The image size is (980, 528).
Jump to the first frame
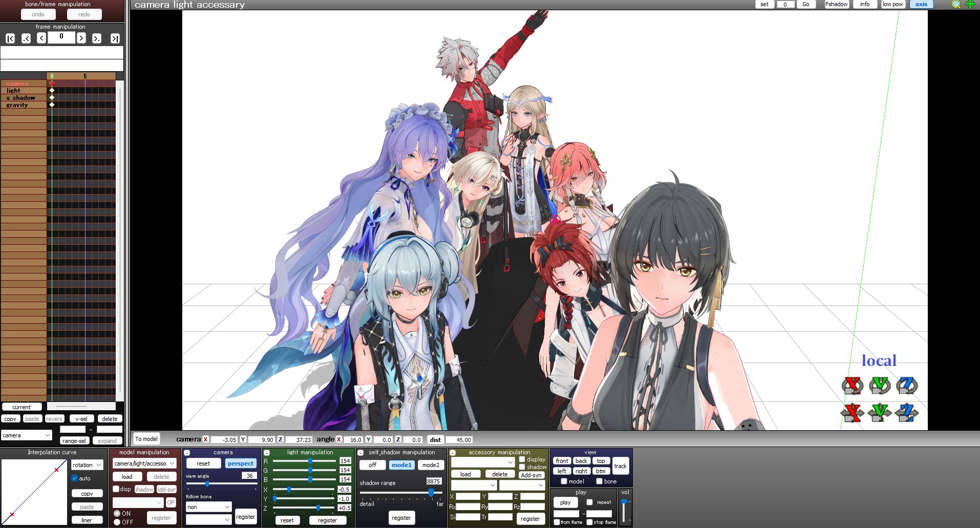coord(10,38)
